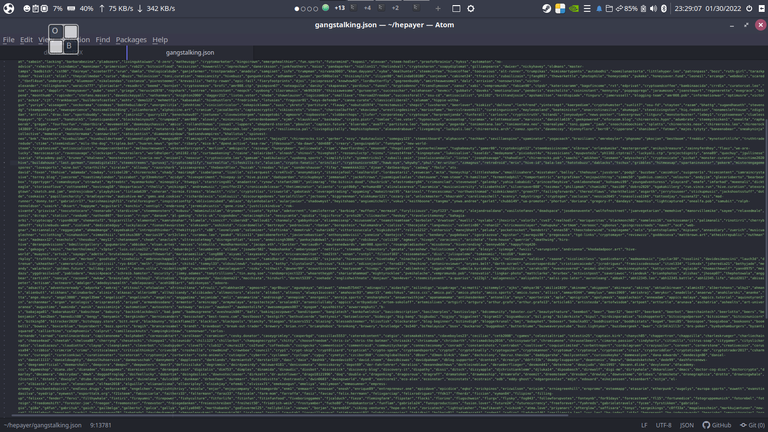Click the logout arrow icon at panel end
768x432 pixels.
[x=762, y=8]
